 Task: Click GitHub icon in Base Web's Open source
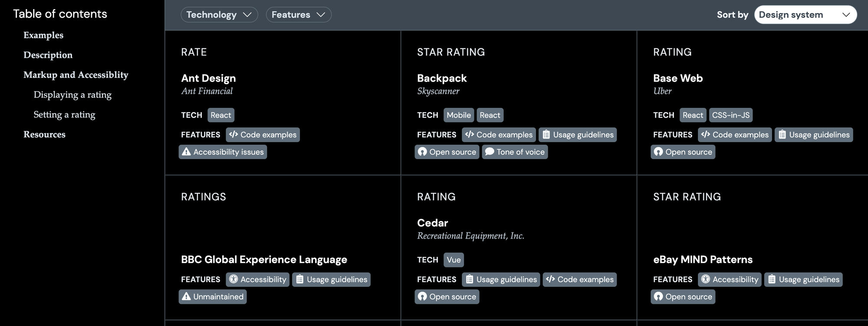pos(658,152)
